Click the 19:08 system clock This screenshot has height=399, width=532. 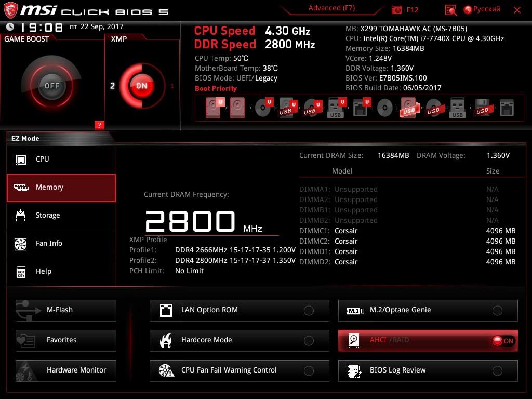(42, 27)
